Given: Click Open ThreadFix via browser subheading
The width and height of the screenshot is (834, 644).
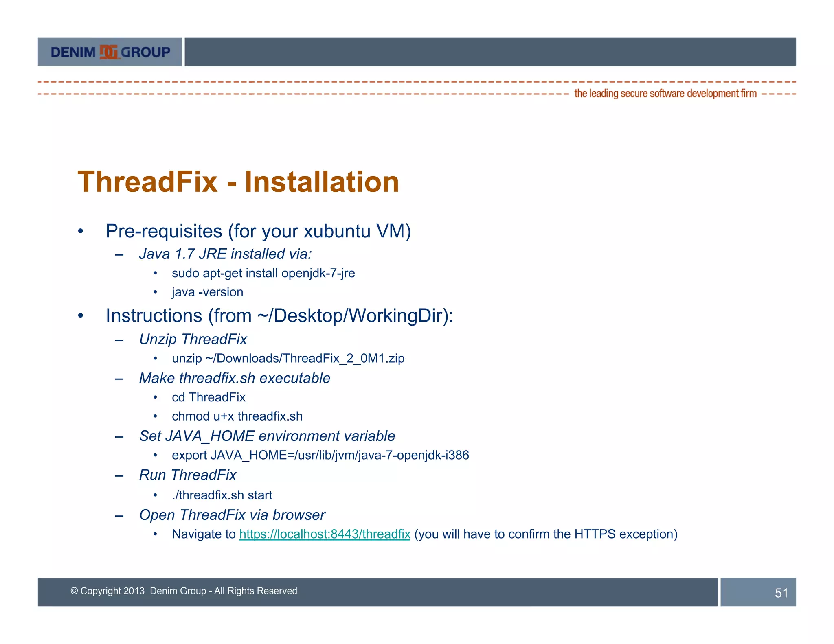Looking at the screenshot, I should pyautogui.click(x=232, y=515).
